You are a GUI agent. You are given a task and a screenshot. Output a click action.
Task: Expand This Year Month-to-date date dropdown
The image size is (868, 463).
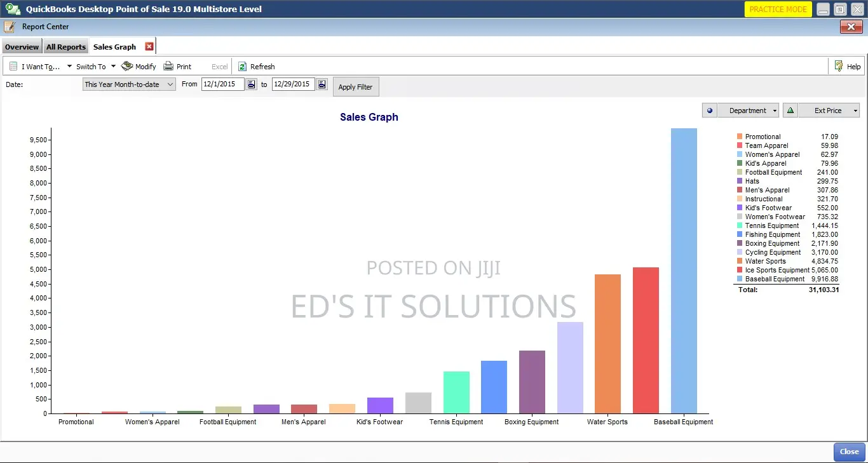click(129, 84)
